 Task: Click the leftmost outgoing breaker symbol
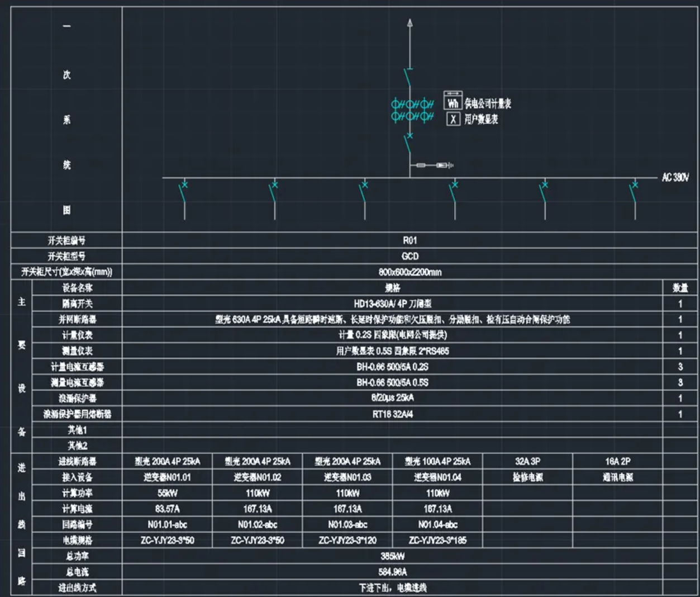pyautogui.click(x=183, y=192)
